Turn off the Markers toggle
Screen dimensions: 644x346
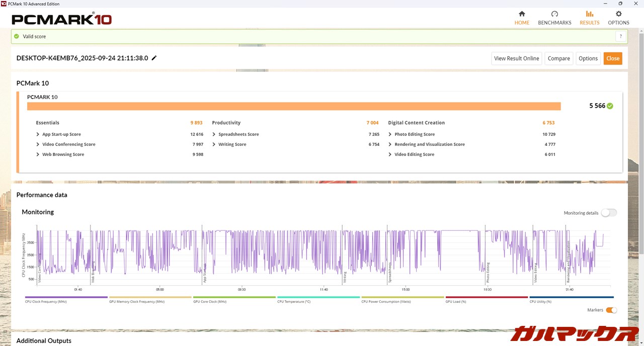point(611,310)
